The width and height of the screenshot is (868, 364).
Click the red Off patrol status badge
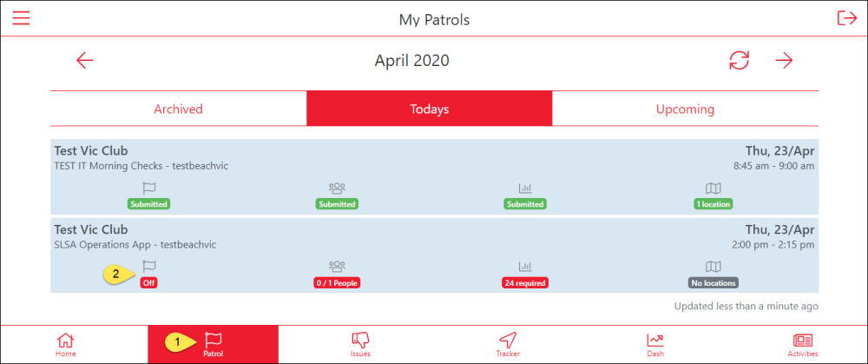149,282
